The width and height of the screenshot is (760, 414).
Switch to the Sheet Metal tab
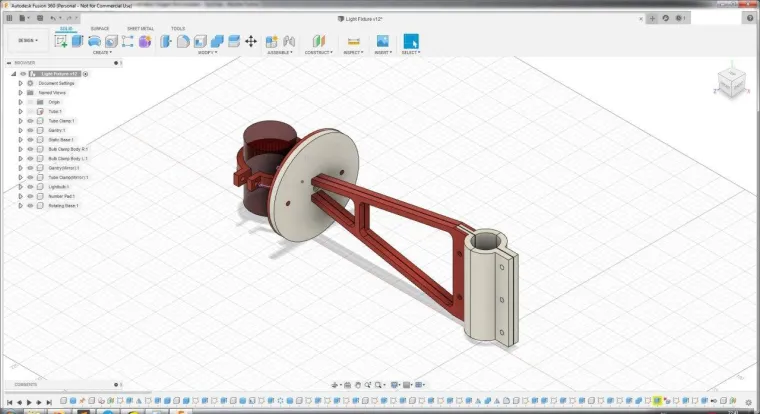tap(140, 29)
